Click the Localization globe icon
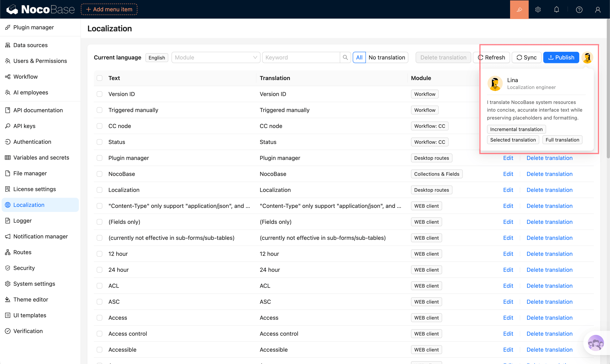The height and width of the screenshot is (364, 610). (8, 205)
